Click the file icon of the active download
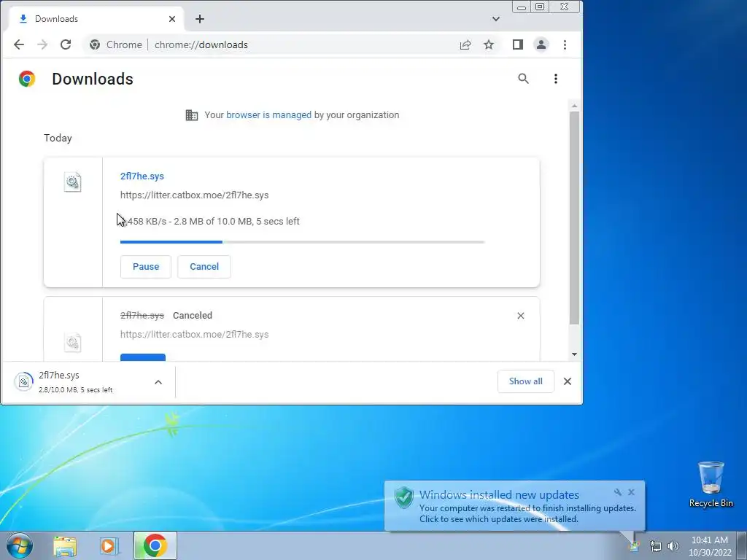Image resolution: width=747 pixels, height=560 pixels. pos(73,182)
